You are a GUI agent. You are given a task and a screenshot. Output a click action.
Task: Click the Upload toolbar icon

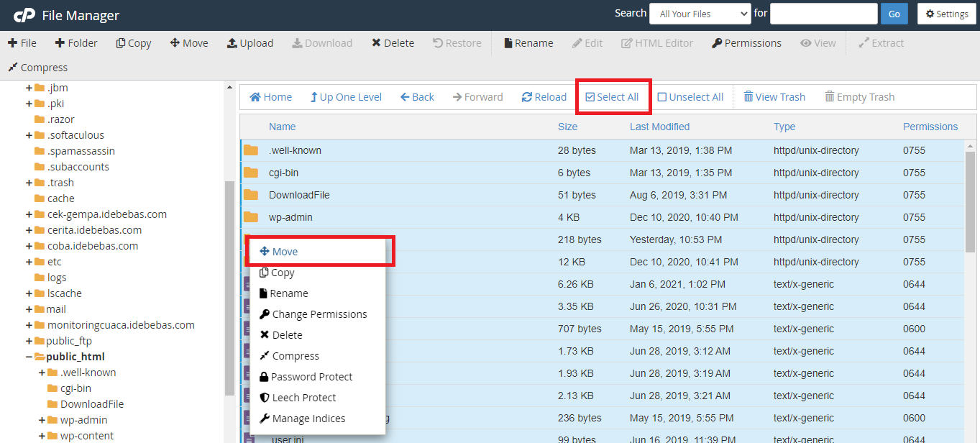pyautogui.click(x=249, y=42)
